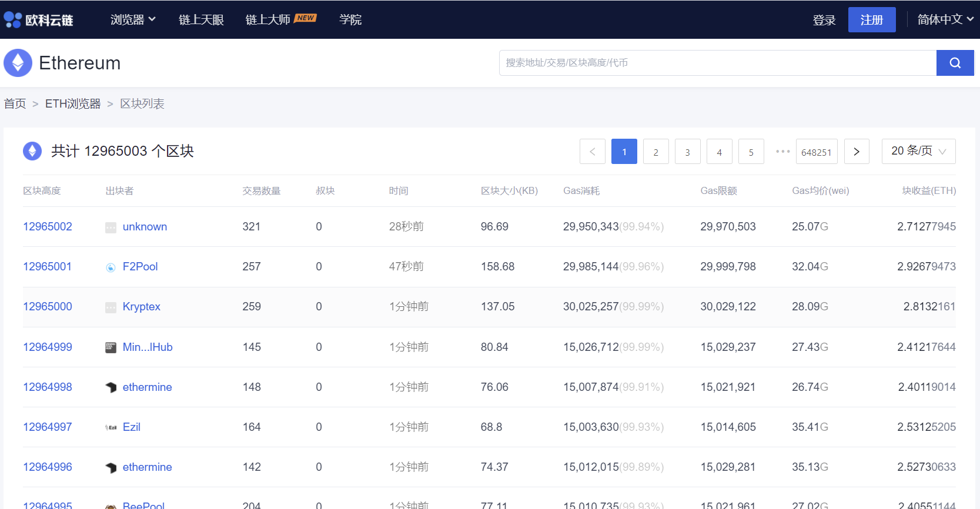This screenshot has width=980, height=509.
Task: Select page 4 in pagination
Action: coord(720,152)
